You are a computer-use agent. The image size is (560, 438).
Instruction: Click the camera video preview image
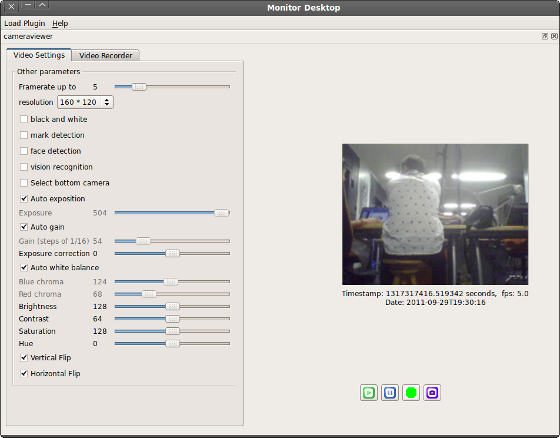tap(435, 214)
